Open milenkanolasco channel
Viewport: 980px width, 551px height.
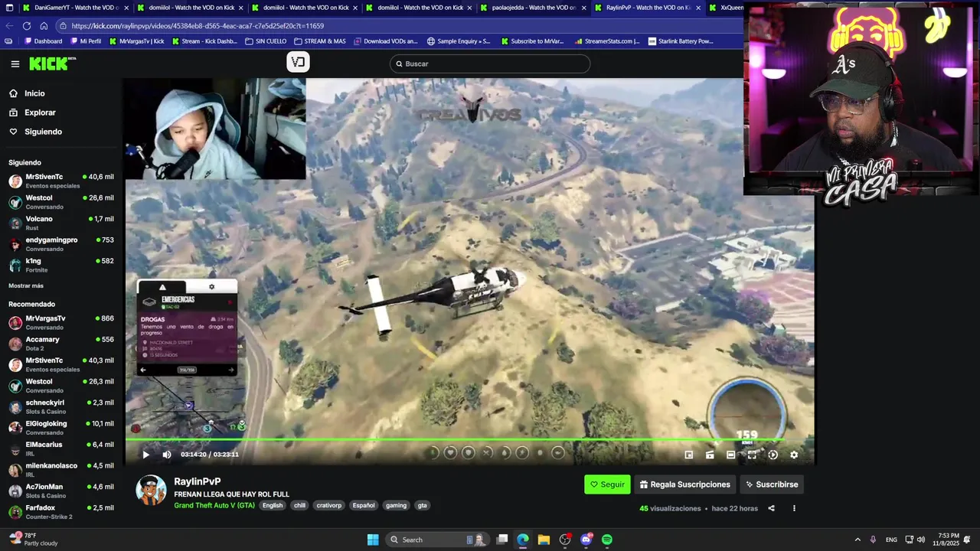pos(61,470)
